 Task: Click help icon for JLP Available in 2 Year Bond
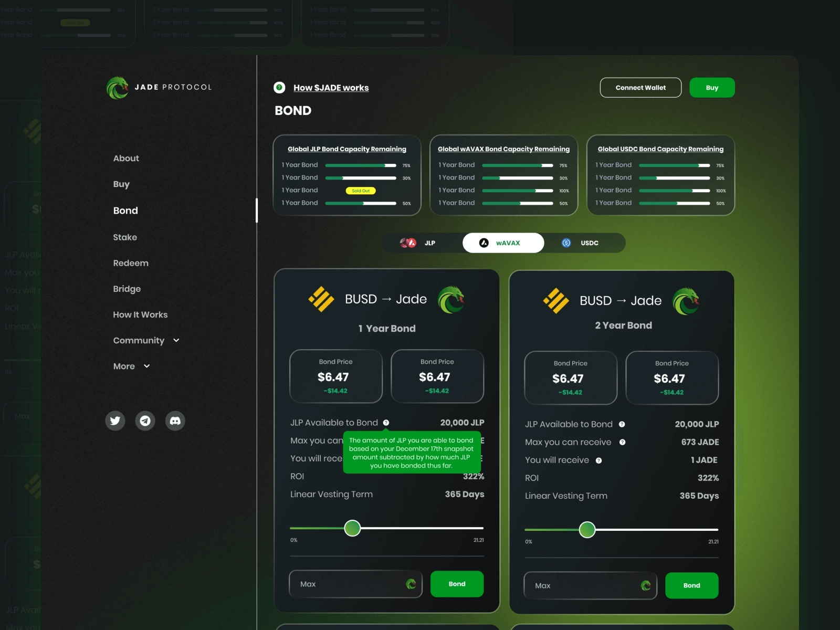click(x=622, y=424)
